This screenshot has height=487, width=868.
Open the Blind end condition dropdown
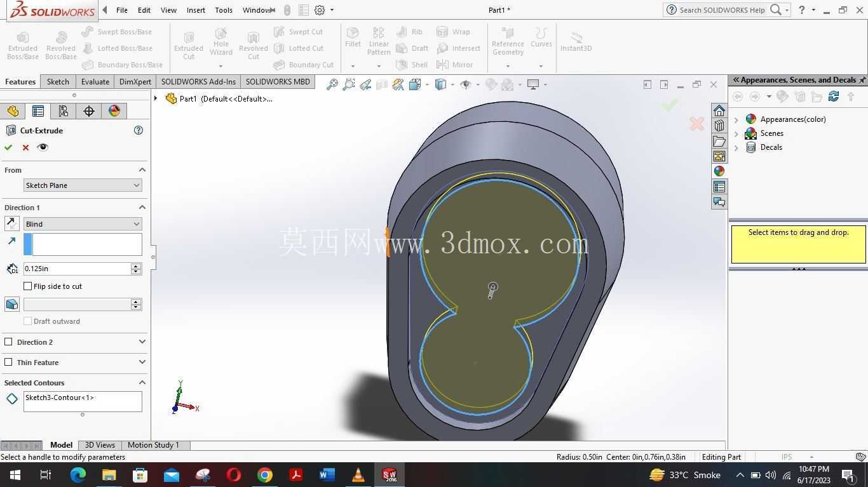tap(83, 224)
